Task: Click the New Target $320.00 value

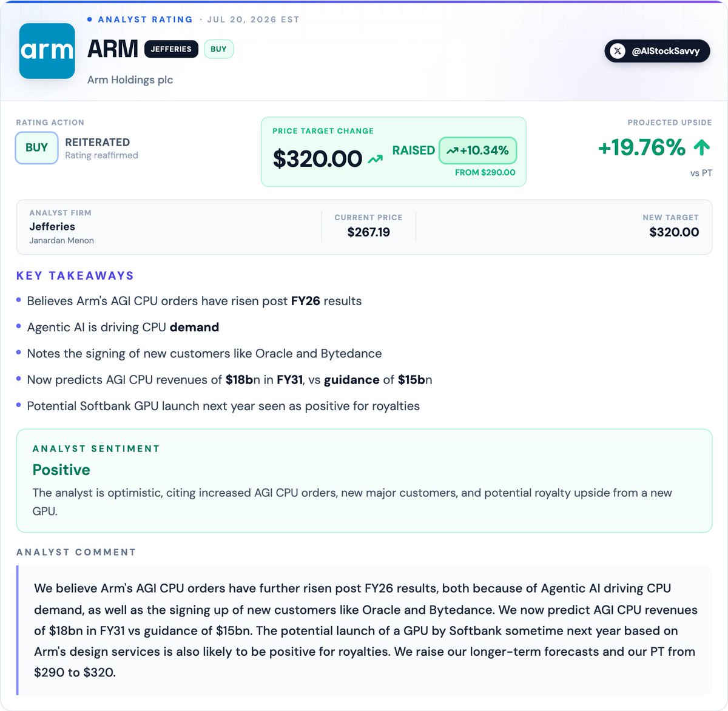Action: tap(674, 232)
